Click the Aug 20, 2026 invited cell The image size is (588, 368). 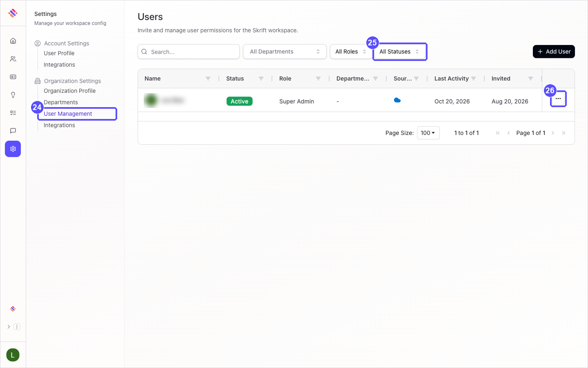(510, 101)
